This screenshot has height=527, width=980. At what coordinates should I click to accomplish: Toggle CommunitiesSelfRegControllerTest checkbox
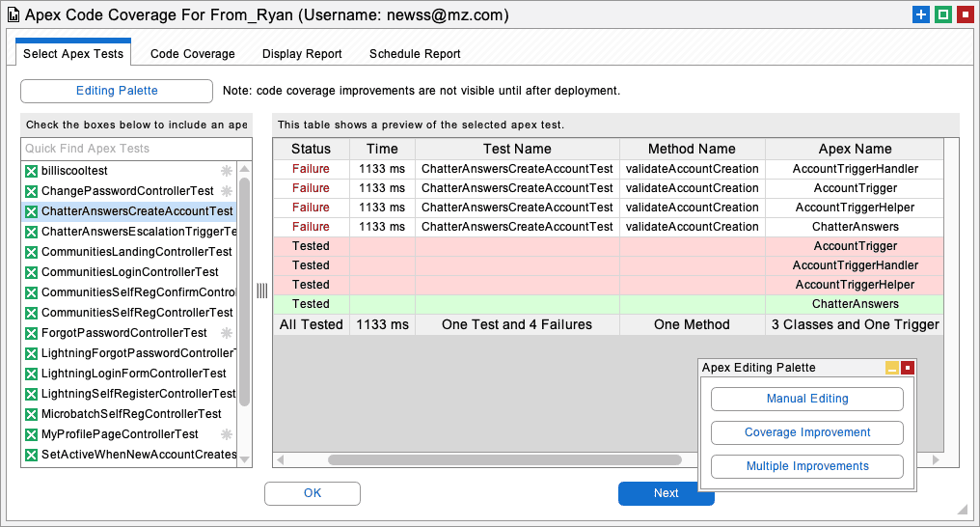pyautogui.click(x=31, y=313)
